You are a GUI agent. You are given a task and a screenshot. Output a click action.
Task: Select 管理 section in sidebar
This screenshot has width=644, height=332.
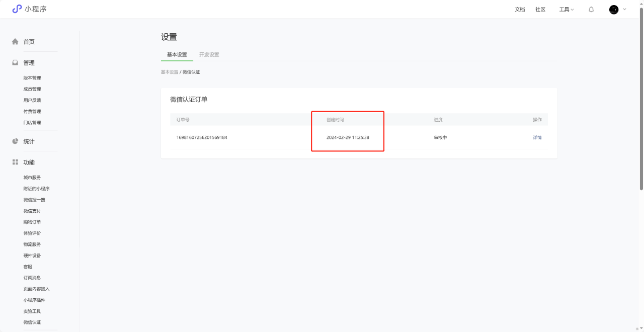(x=29, y=63)
